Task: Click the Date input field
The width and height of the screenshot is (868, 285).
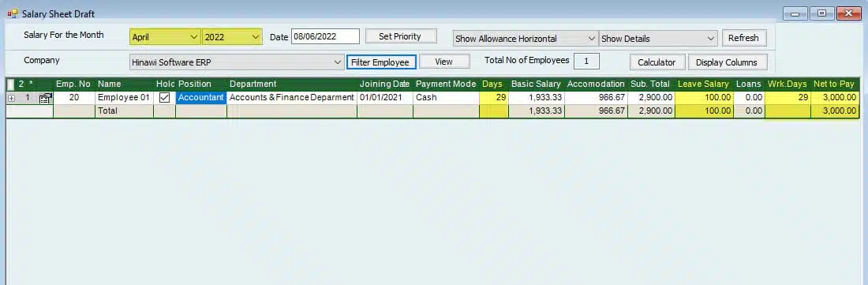Action: point(325,37)
